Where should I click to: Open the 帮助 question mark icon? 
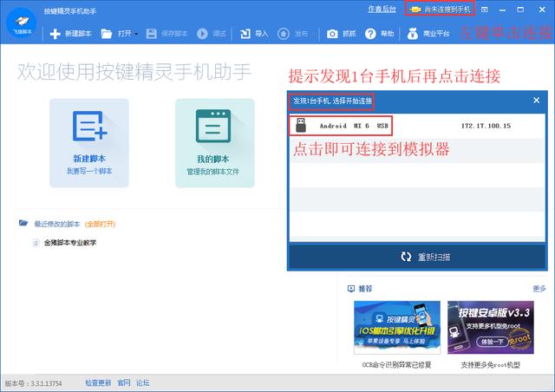click(370, 34)
